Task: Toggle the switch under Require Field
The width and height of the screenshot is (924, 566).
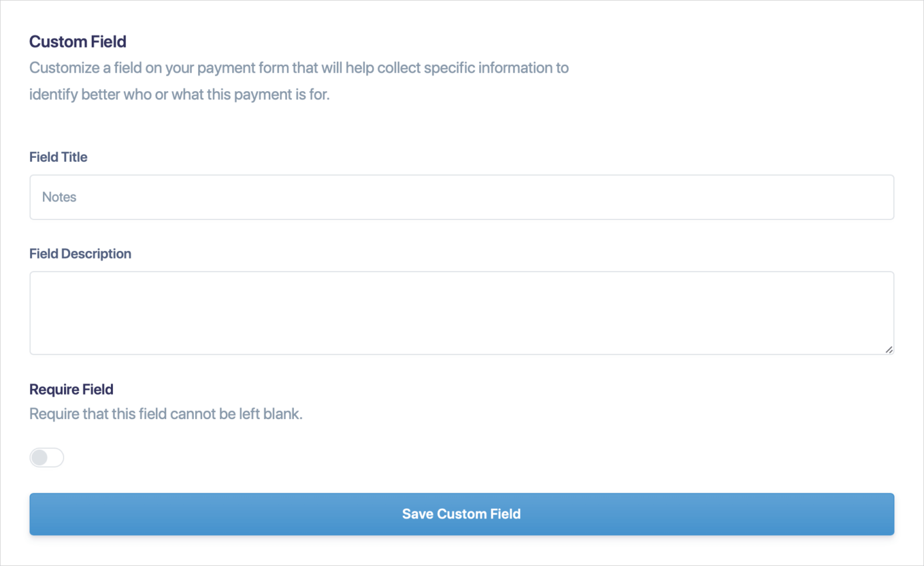Action: pyautogui.click(x=46, y=457)
